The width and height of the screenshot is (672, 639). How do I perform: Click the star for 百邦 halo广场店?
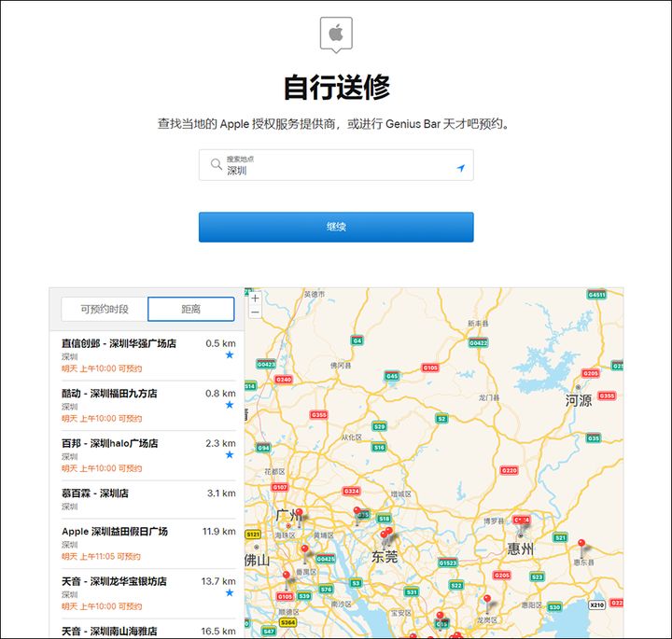pyautogui.click(x=230, y=454)
